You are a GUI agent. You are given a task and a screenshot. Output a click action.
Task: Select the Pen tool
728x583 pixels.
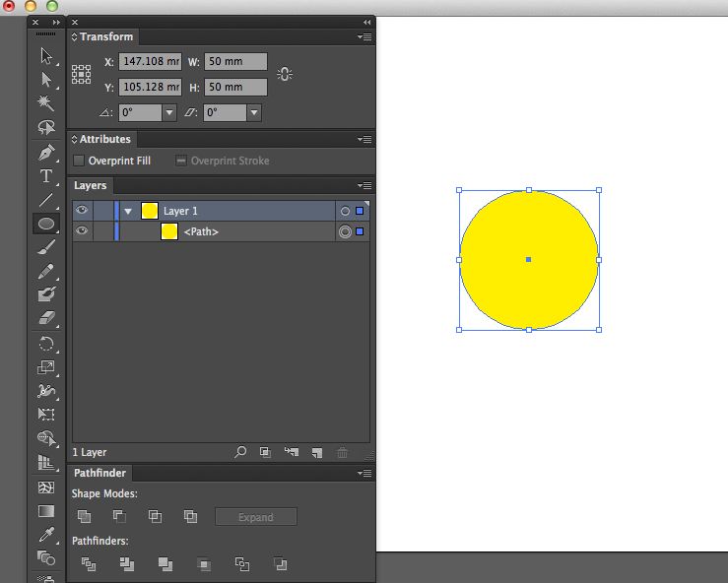(46, 153)
